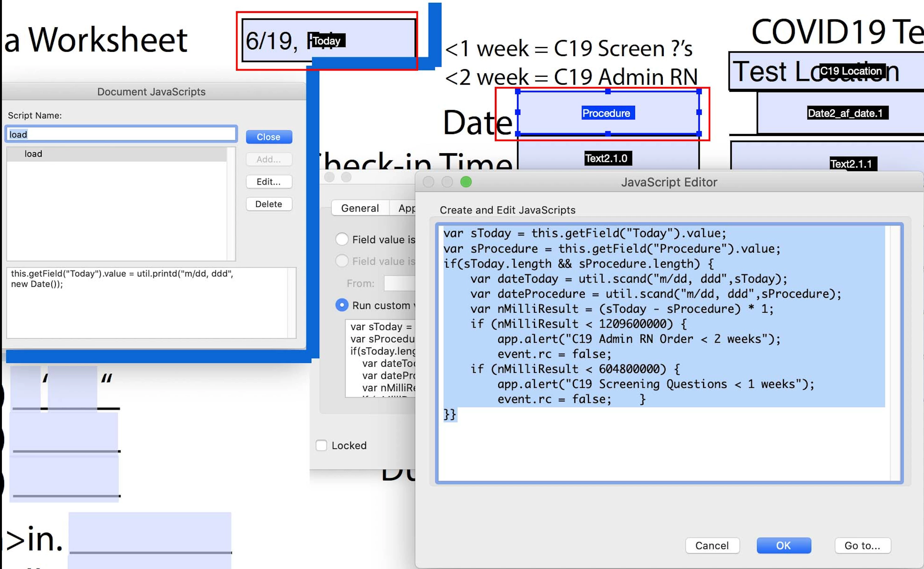Click the Script Name input field
The height and width of the screenshot is (569, 924).
[x=121, y=134]
